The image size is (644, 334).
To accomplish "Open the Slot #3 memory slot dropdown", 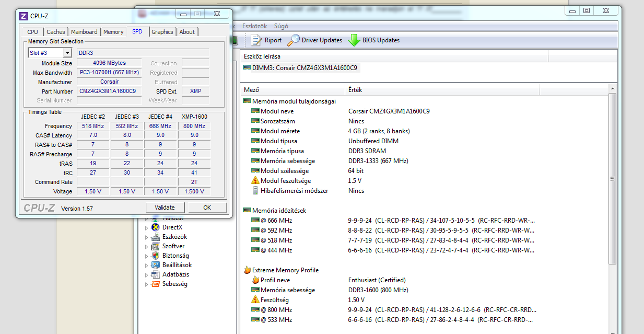I will pos(67,53).
